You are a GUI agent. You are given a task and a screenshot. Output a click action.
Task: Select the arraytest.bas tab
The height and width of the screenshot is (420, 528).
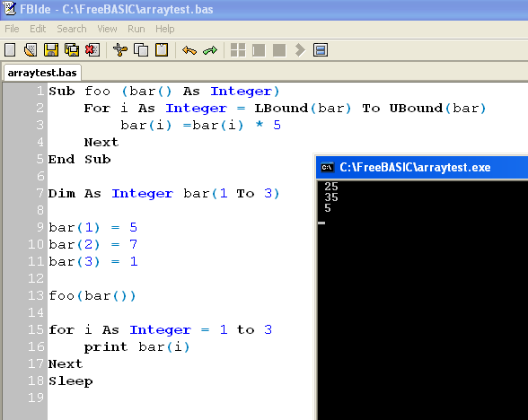click(x=42, y=73)
